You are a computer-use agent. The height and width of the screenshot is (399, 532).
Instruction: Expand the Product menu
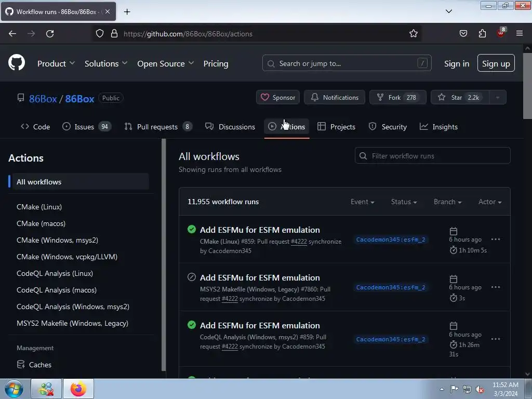(x=56, y=63)
